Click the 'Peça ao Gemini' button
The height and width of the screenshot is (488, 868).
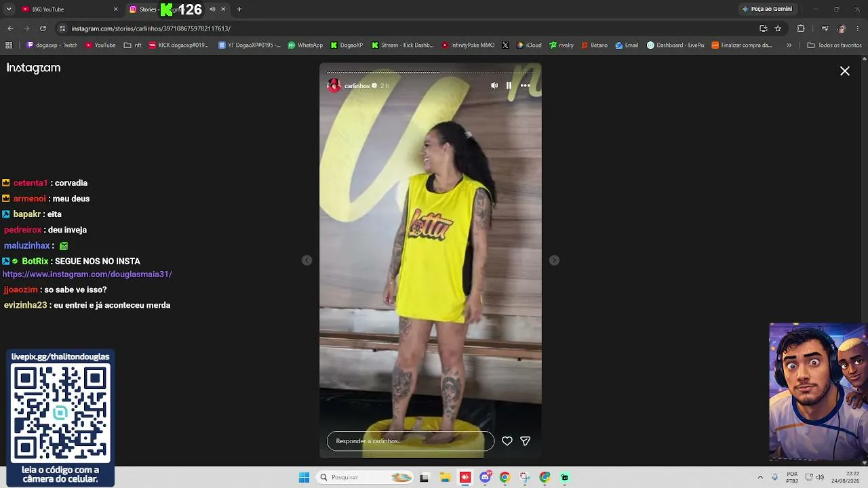coord(768,9)
